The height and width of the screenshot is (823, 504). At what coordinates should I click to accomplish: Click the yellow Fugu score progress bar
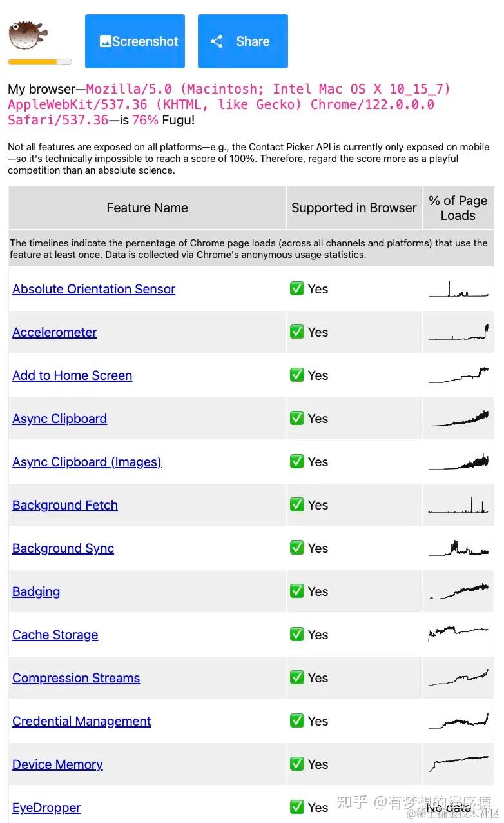click(40, 62)
